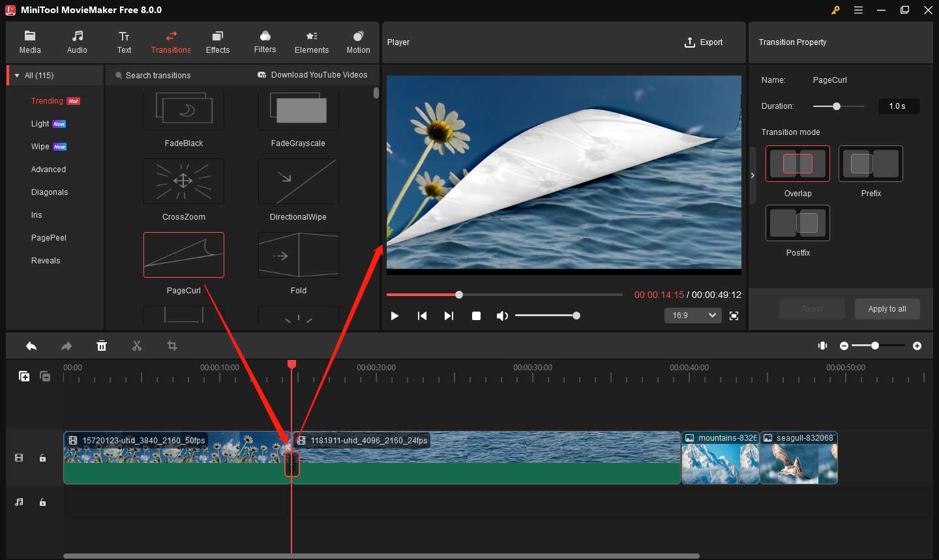Image resolution: width=939 pixels, height=560 pixels.
Task: Delete selected item with trash icon
Action: point(102,346)
